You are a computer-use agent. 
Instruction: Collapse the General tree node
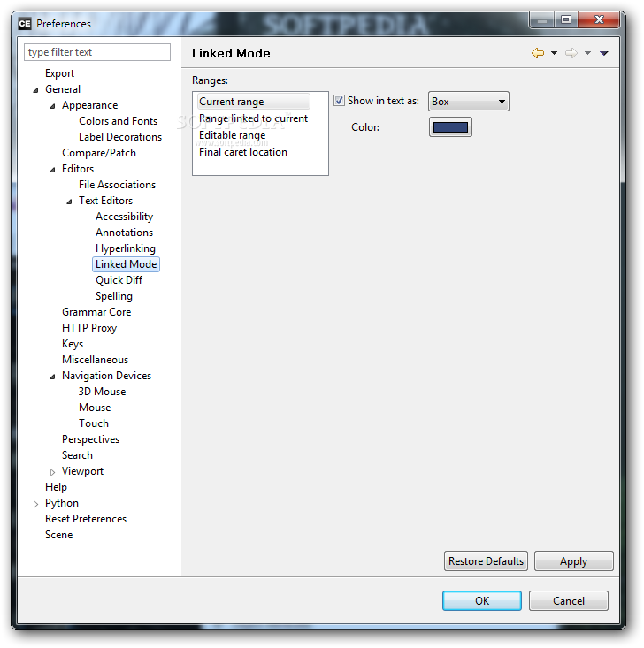tap(35, 89)
